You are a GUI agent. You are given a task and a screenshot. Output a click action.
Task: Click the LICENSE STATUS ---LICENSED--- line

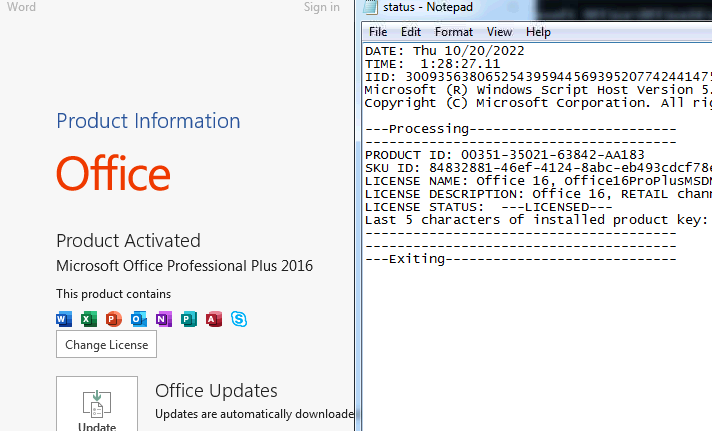pos(489,207)
